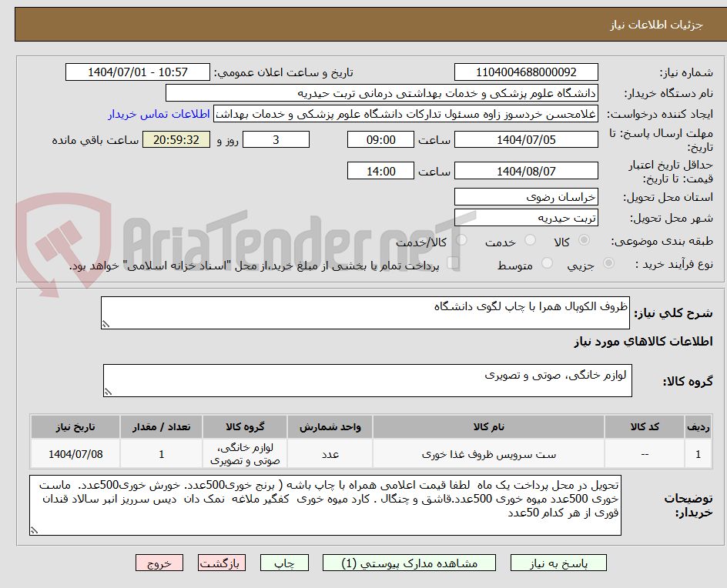Viewport: 727px width, 588px height.
Task: Click the چاپ print button
Action: pos(284,563)
